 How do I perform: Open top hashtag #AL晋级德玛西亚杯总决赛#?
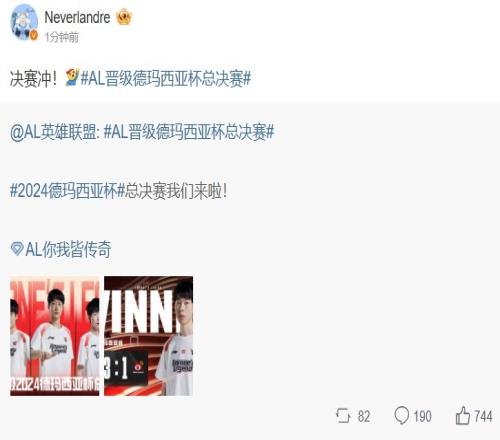point(166,79)
